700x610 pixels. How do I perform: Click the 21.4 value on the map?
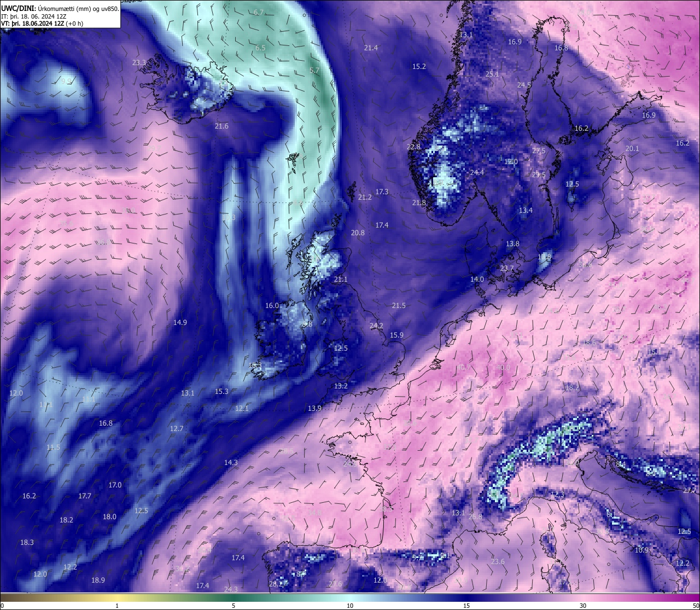(371, 48)
